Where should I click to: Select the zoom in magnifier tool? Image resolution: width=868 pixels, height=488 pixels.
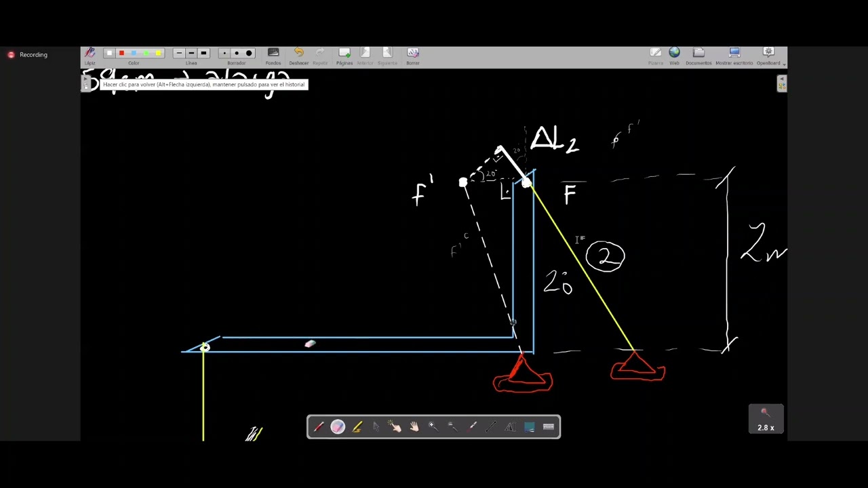pos(433,427)
